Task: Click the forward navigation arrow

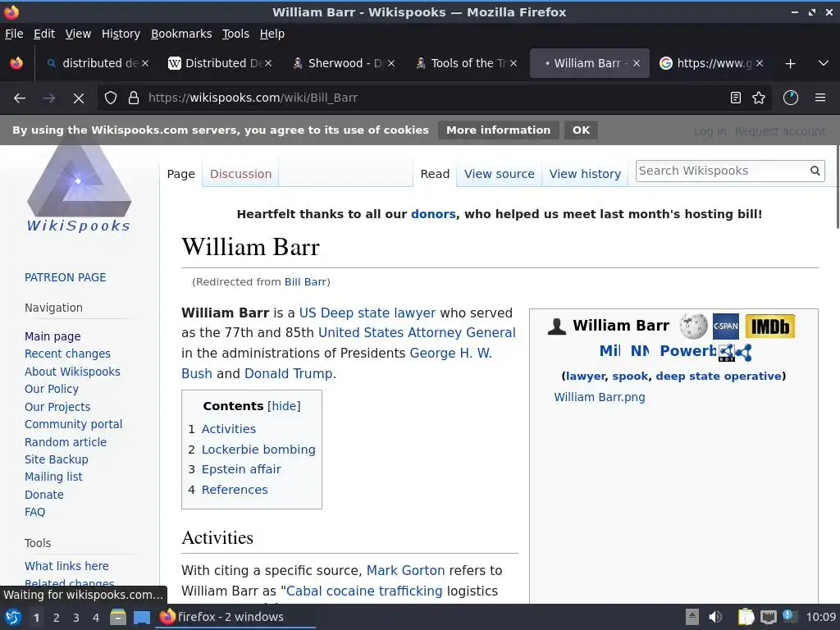Action: click(49, 98)
